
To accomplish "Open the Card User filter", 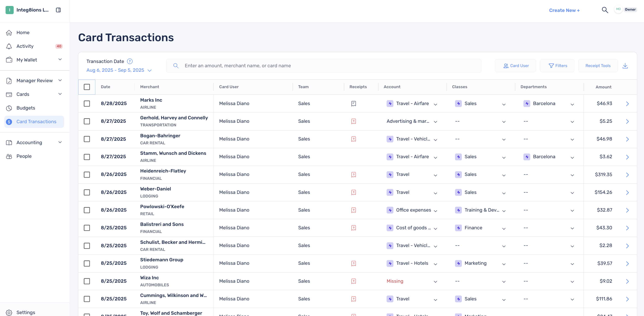I will tap(515, 66).
